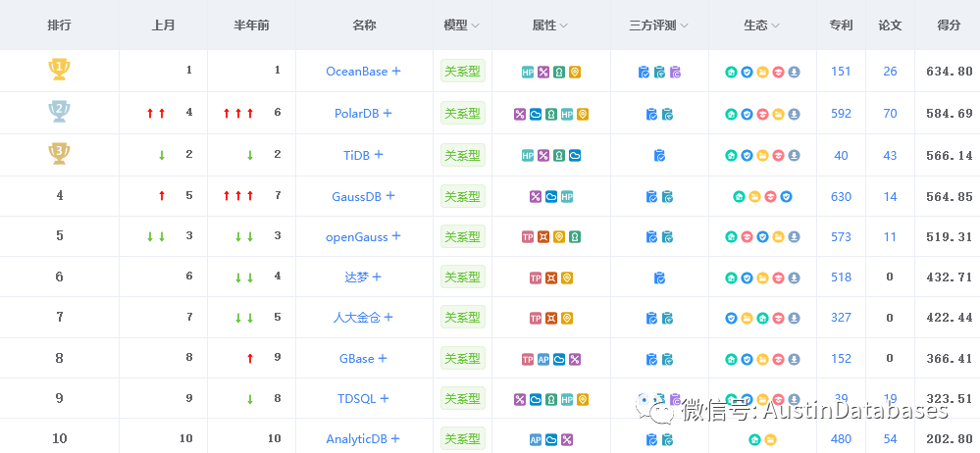This screenshot has width=980, height=453.
Task: Click the pink ecosystem icon in openGauss row
Action: tap(747, 237)
